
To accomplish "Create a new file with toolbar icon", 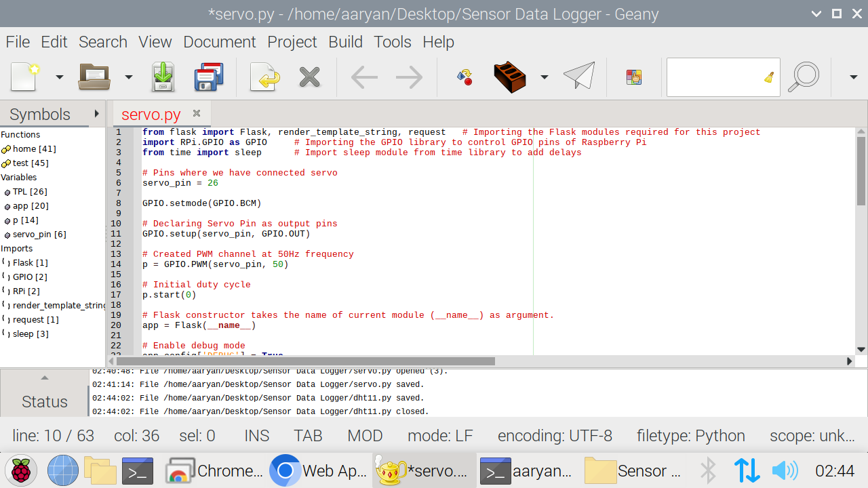I will coord(25,77).
